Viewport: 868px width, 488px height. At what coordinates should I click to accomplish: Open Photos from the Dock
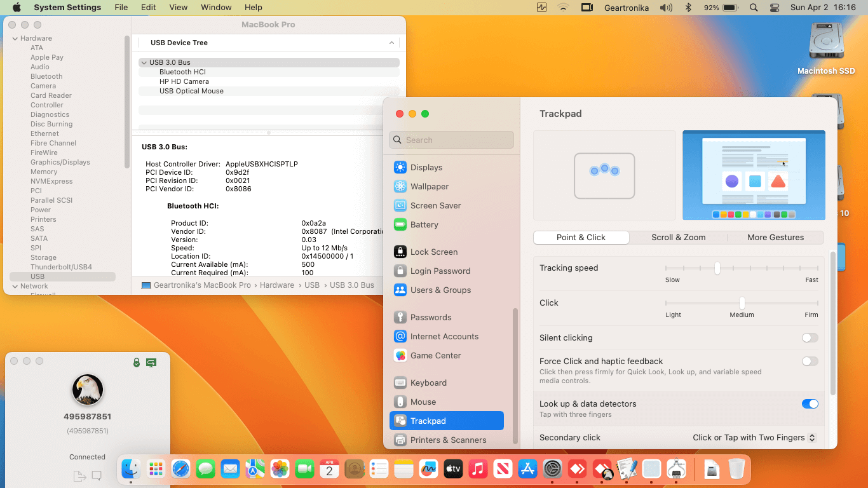(x=280, y=469)
